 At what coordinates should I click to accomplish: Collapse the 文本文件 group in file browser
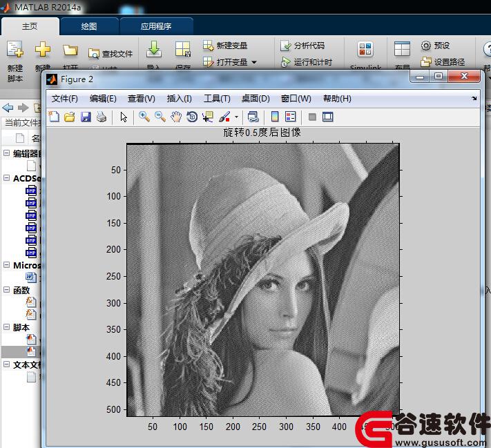[6, 364]
